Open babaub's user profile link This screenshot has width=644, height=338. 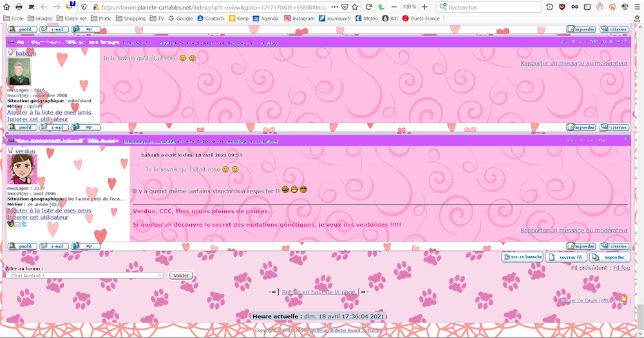pos(26,53)
